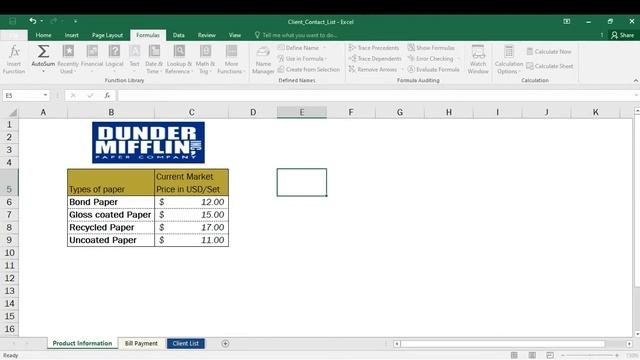Open Lookup & Reference functions
640x360 pixels.
[179, 60]
